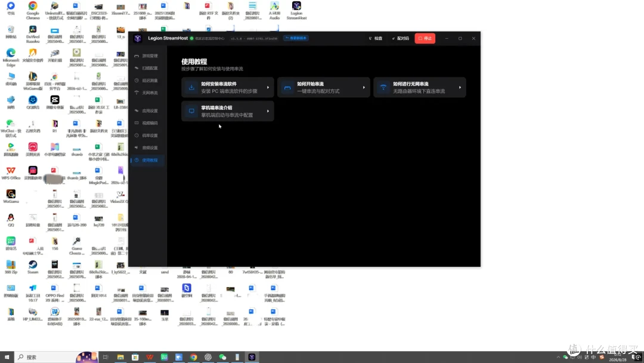Select the Google Chrome desktop icon
Viewport: 644px width, 363px height.
32,11
